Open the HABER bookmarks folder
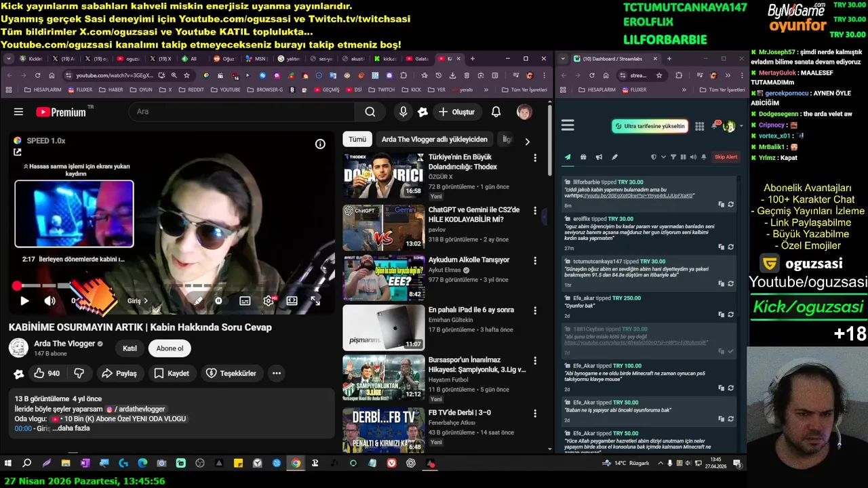The width and height of the screenshot is (868, 488). pos(111,89)
